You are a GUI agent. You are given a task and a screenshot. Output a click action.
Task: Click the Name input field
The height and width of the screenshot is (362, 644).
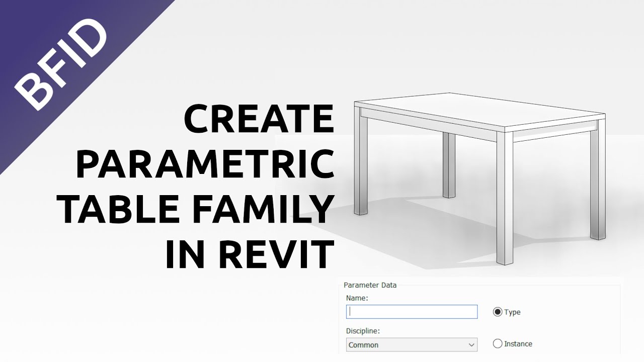(x=412, y=312)
